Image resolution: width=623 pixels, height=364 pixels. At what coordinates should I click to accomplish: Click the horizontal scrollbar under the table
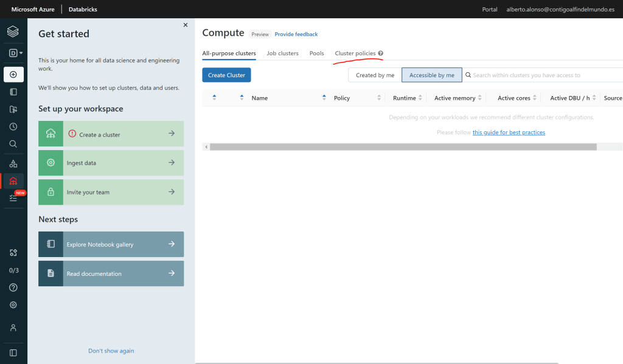pos(403,147)
